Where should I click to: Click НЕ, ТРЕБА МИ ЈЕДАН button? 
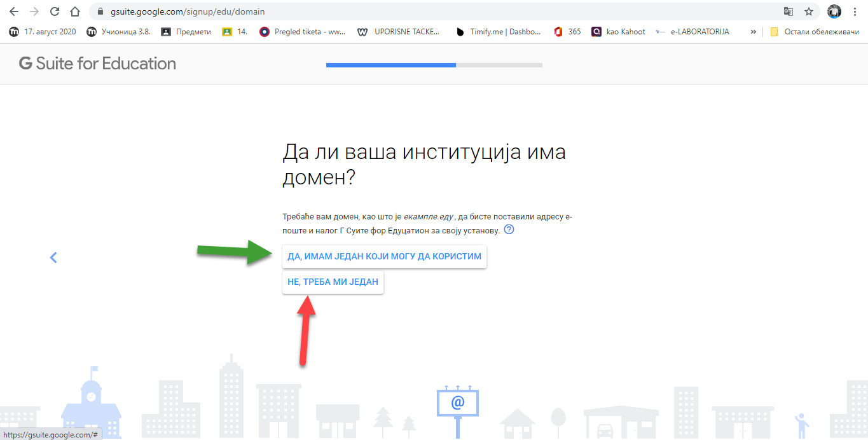[333, 282]
